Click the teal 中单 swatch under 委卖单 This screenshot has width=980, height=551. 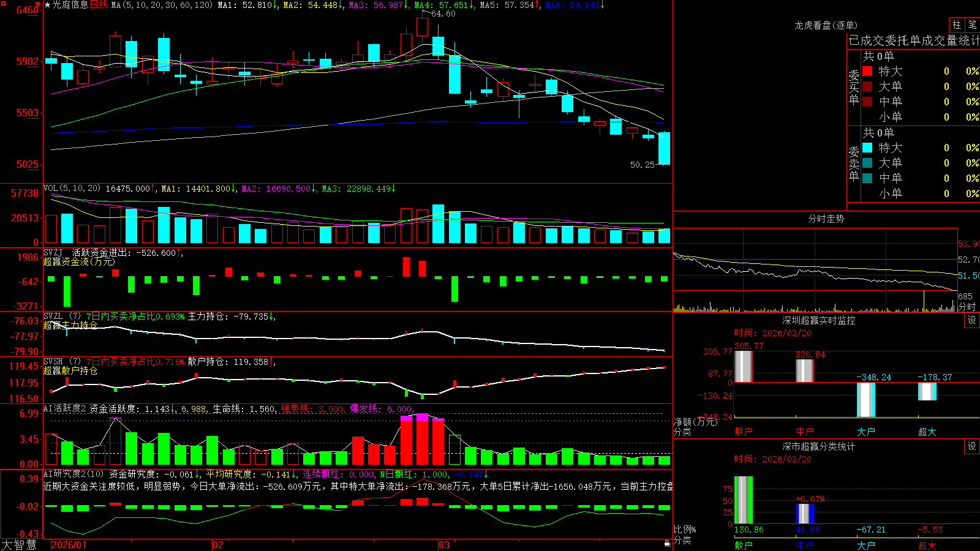pyautogui.click(x=867, y=178)
